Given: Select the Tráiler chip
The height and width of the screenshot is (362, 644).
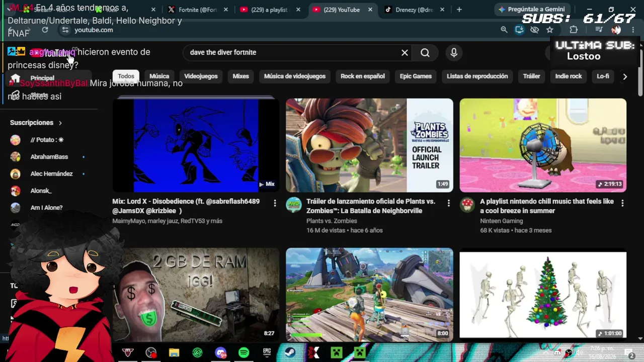Looking at the screenshot, I should pyautogui.click(x=531, y=76).
